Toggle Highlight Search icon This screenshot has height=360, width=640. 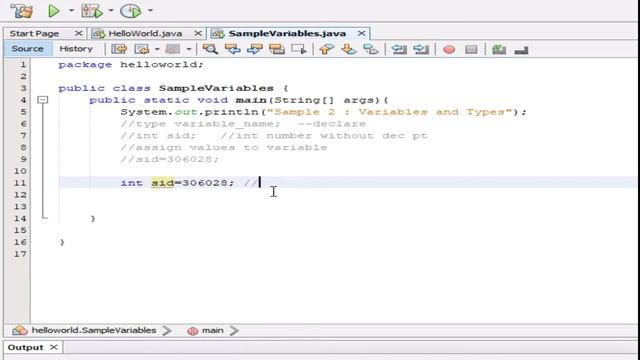coord(277,49)
